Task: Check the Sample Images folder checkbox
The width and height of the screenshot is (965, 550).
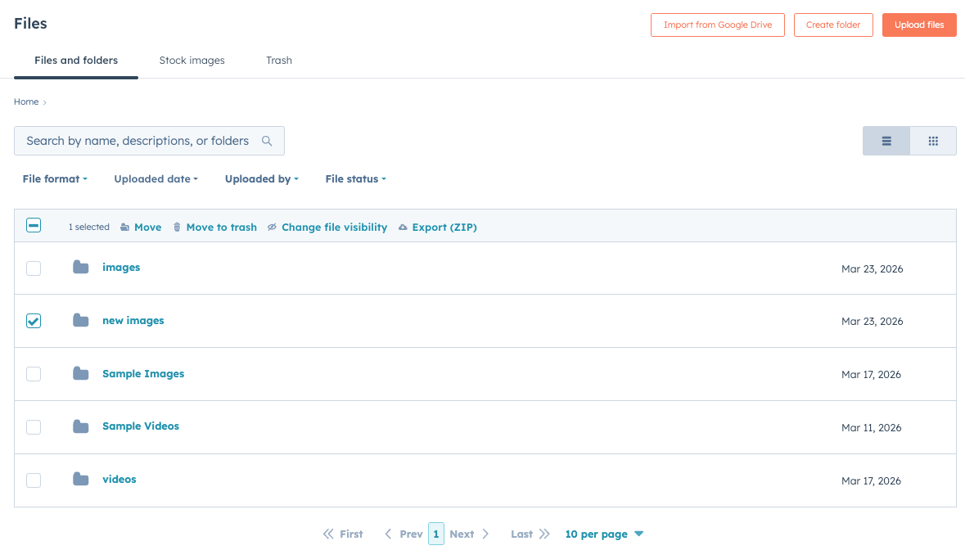Action: 34,374
